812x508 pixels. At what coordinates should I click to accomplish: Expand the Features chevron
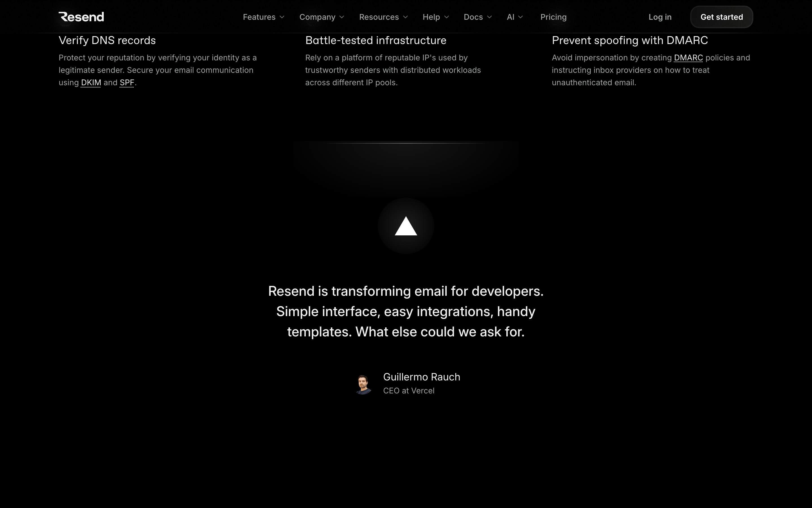point(282,17)
